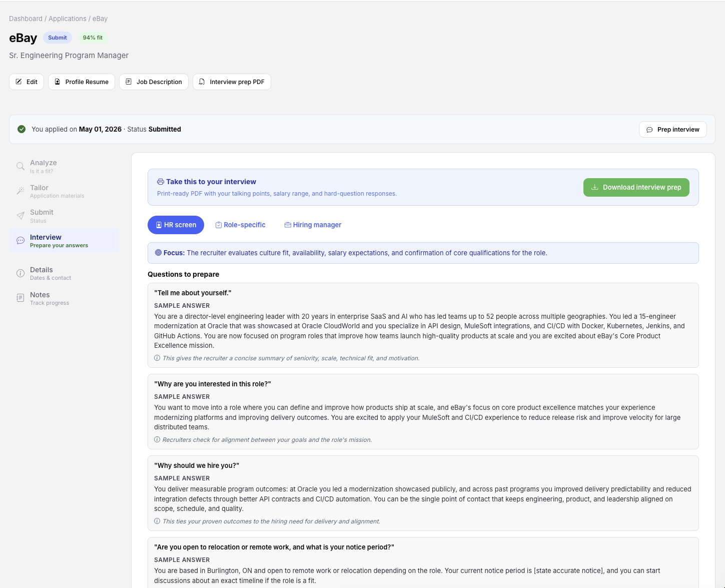Open Notes track progress section
This screenshot has width=725, height=588.
tap(64, 298)
